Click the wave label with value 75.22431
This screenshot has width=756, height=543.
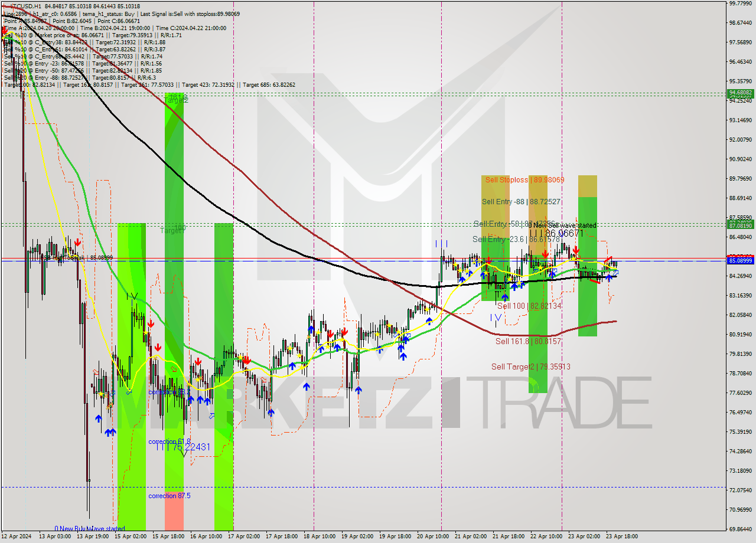[183, 447]
